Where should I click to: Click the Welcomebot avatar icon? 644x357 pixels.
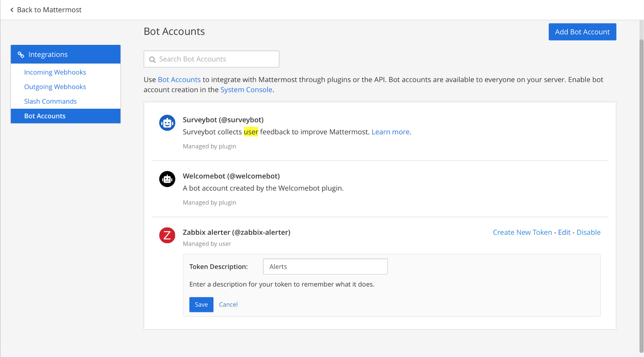[167, 179]
